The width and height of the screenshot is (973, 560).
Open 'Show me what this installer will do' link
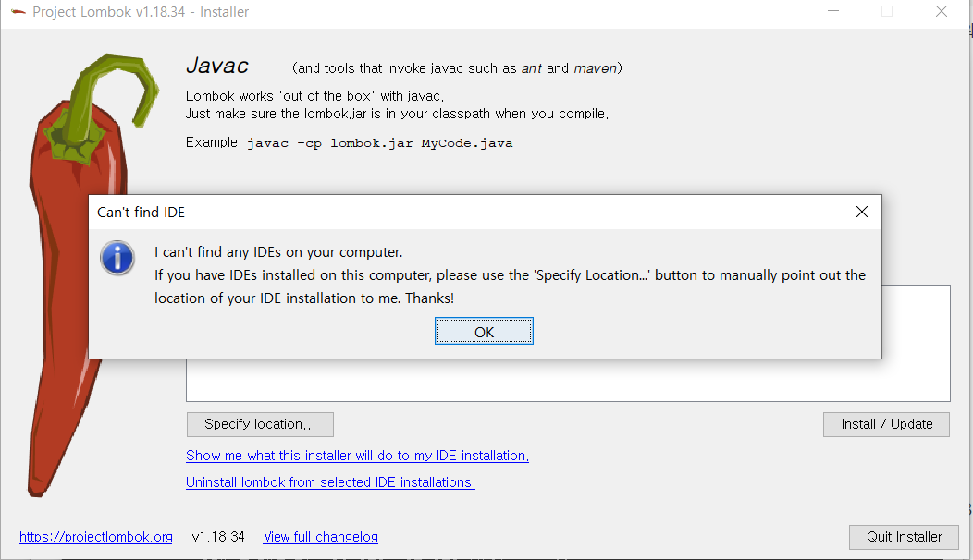click(357, 456)
